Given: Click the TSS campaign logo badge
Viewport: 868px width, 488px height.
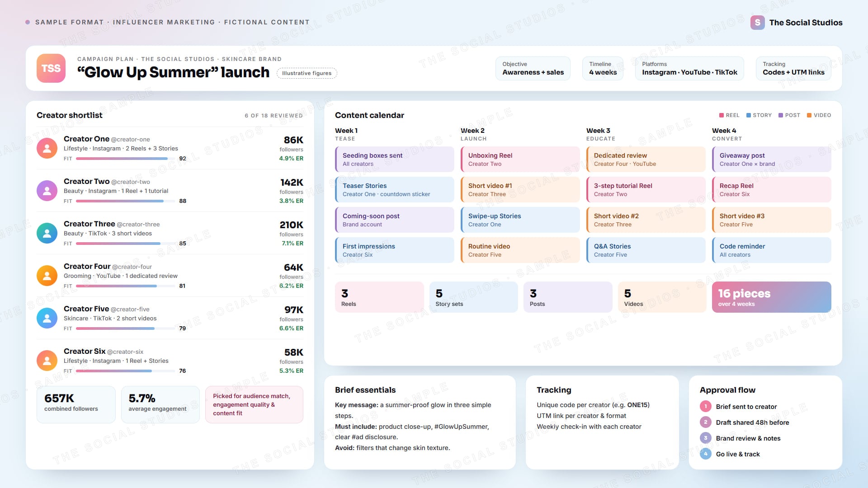Looking at the screenshot, I should click(x=51, y=68).
